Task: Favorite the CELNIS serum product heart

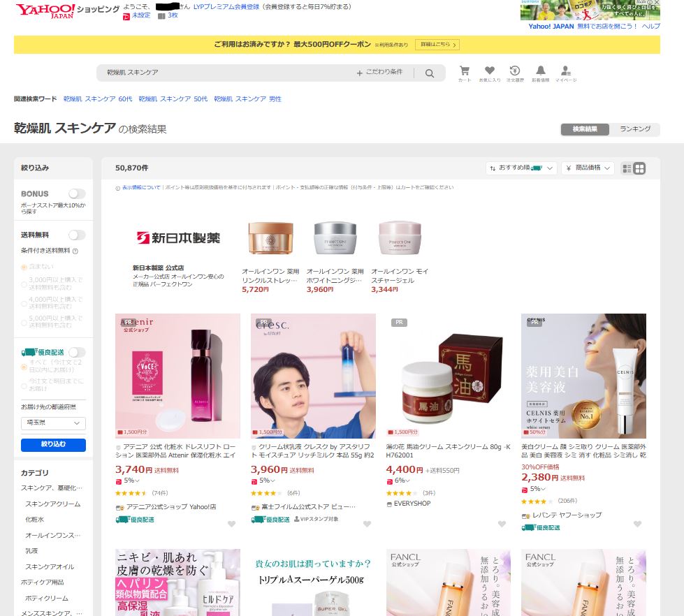Action: click(x=638, y=524)
